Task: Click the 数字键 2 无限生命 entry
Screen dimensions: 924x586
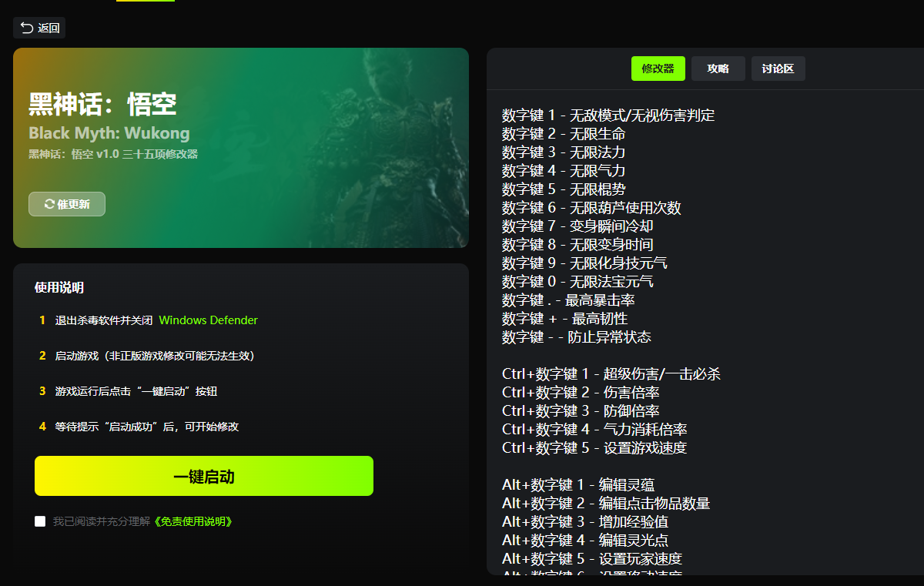Action: pyautogui.click(x=563, y=134)
